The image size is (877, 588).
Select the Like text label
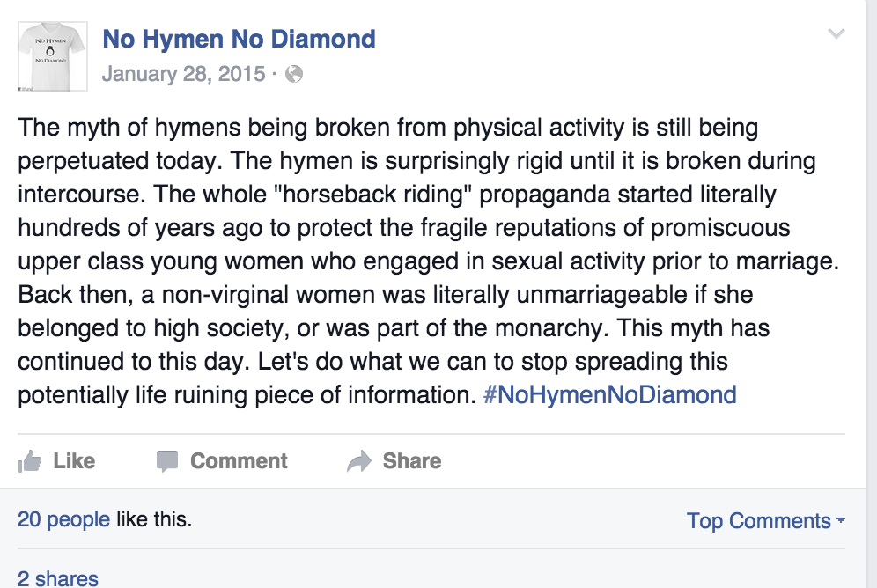(74, 461)
